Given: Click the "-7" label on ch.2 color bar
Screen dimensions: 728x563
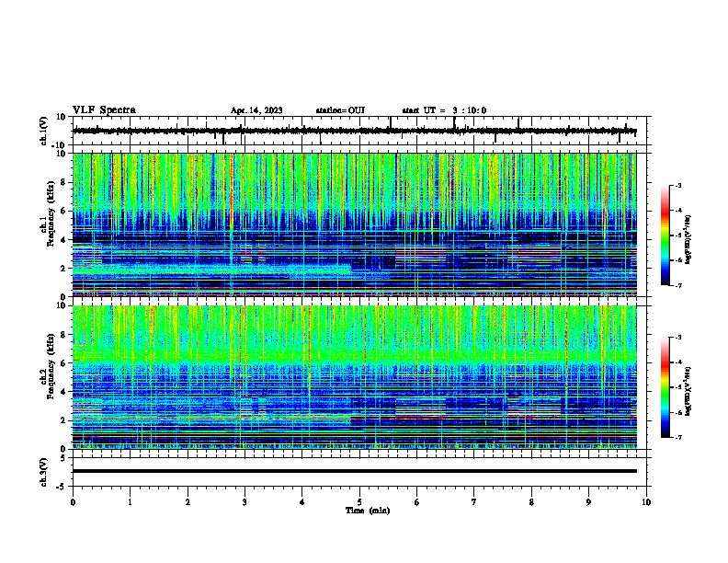Looking at the screenshot, I should [677, 437].
